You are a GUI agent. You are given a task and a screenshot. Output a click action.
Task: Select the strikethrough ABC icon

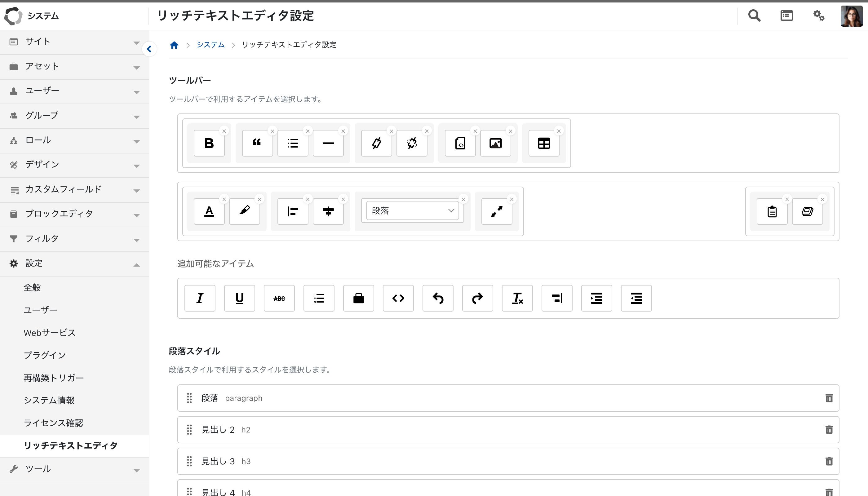point(279,299)
